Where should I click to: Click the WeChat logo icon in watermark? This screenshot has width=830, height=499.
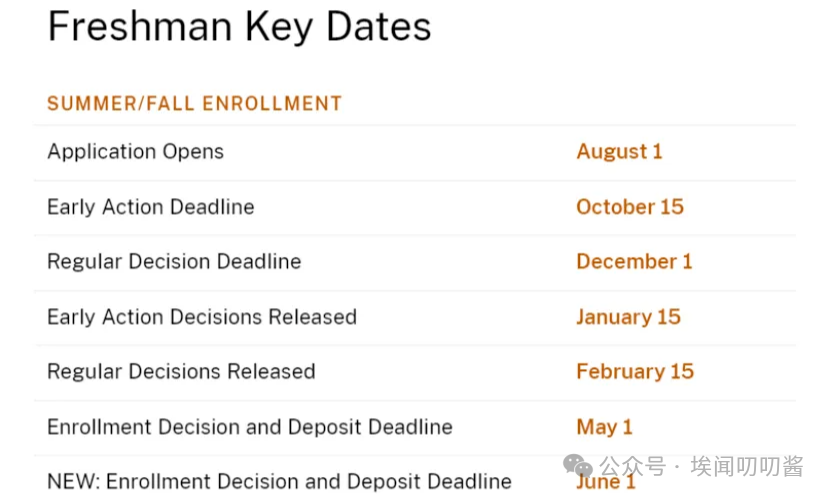coord(577,465)
